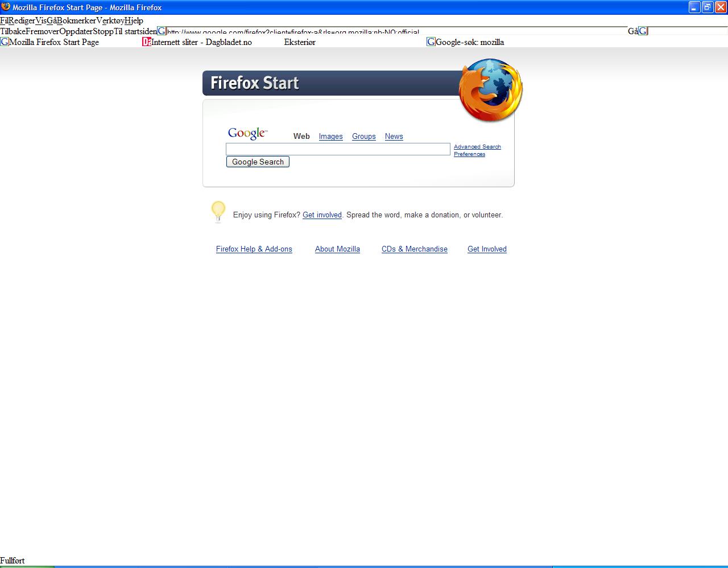Reload page with Oppdater
This screenshot has width=728, height=568.
pyautogui.click(x=76, y=31)
